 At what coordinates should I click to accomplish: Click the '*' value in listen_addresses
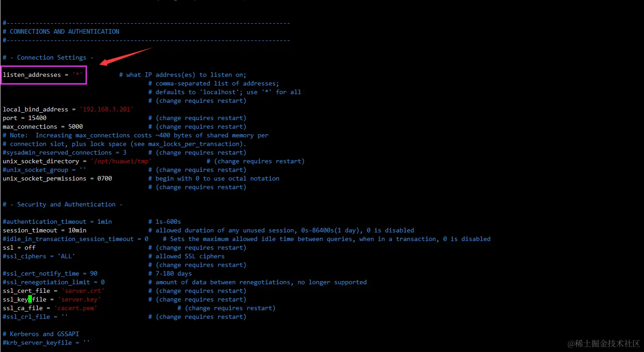77,75
